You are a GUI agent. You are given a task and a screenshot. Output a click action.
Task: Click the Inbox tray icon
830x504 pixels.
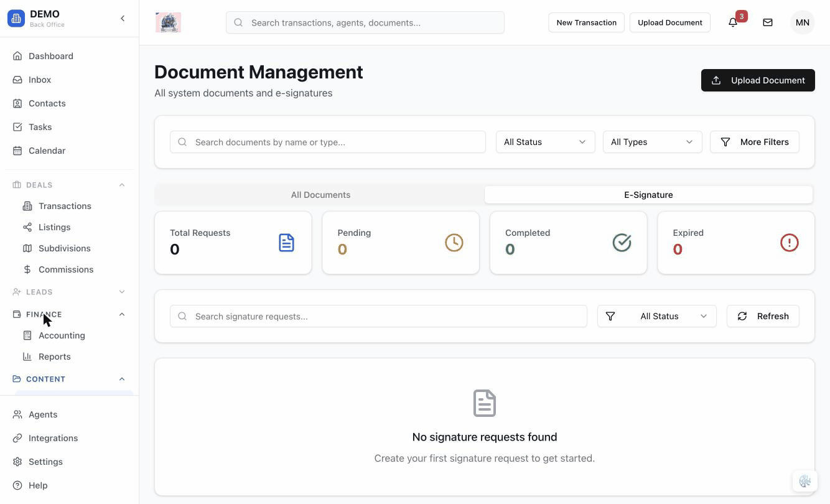click(17, 80)
